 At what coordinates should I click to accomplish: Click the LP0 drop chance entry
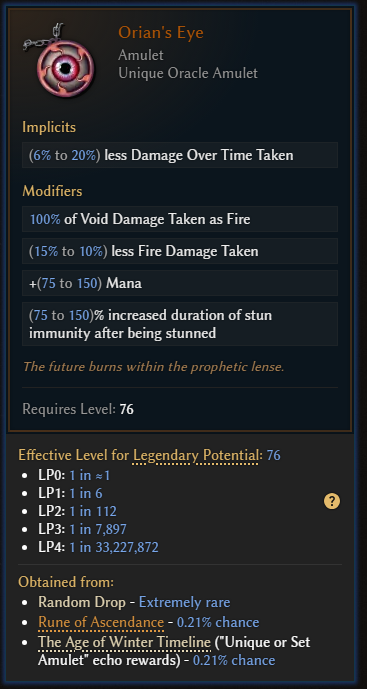tap(74, 475)
